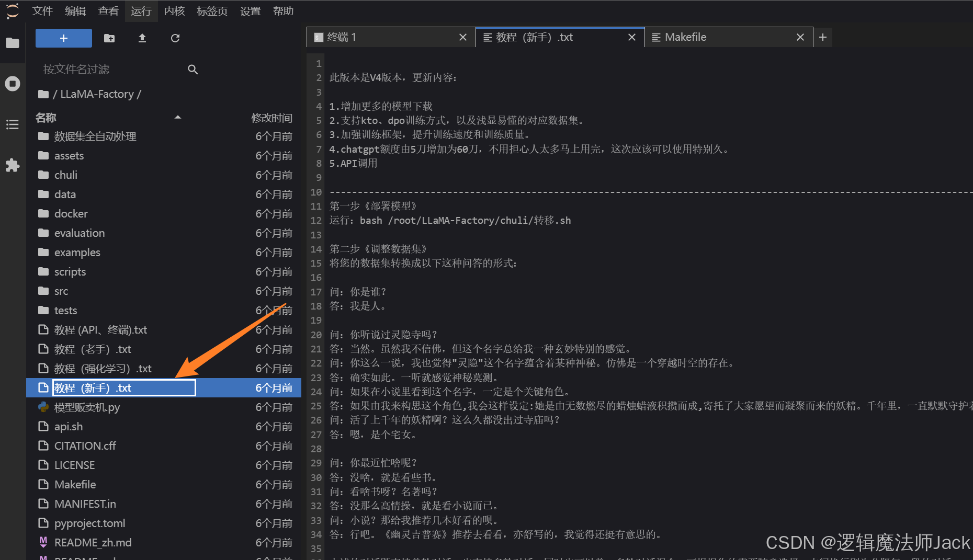Open the 内核 menu
973x560 pixels.
coord(174,11)
